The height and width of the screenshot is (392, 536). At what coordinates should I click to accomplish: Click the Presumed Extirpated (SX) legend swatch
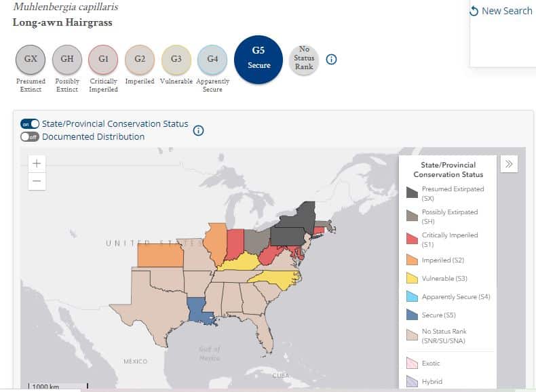coord(412,193)
